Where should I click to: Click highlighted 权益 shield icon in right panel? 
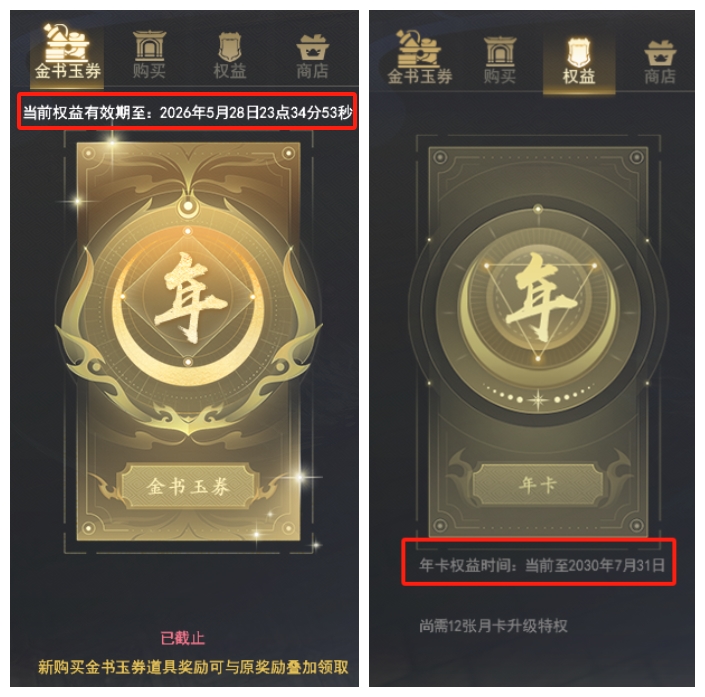pyautogui.click(x=579, y=52)
